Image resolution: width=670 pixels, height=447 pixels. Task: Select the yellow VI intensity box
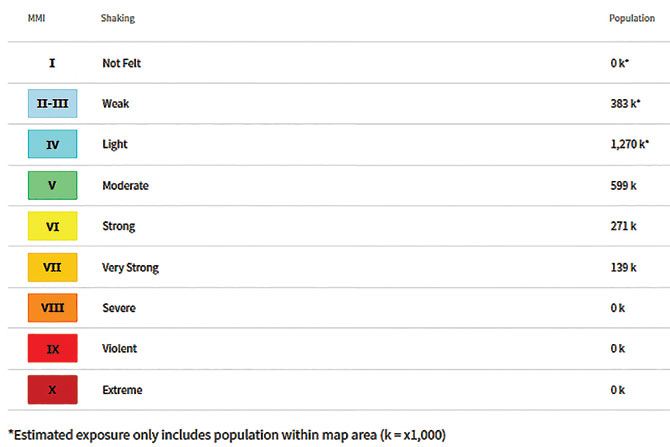click(52, 226)
